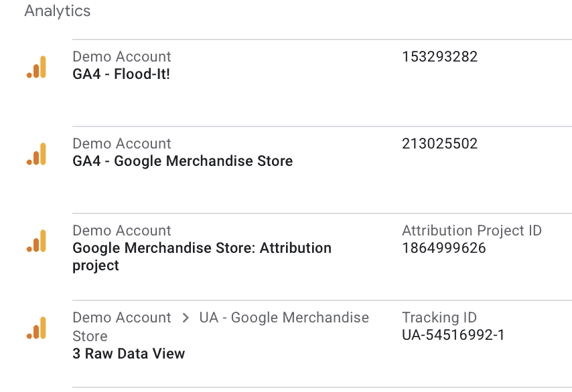
Task: Click Analytics icon beside GA4 - Google Merchandise Store
Action: click(36, 154)
